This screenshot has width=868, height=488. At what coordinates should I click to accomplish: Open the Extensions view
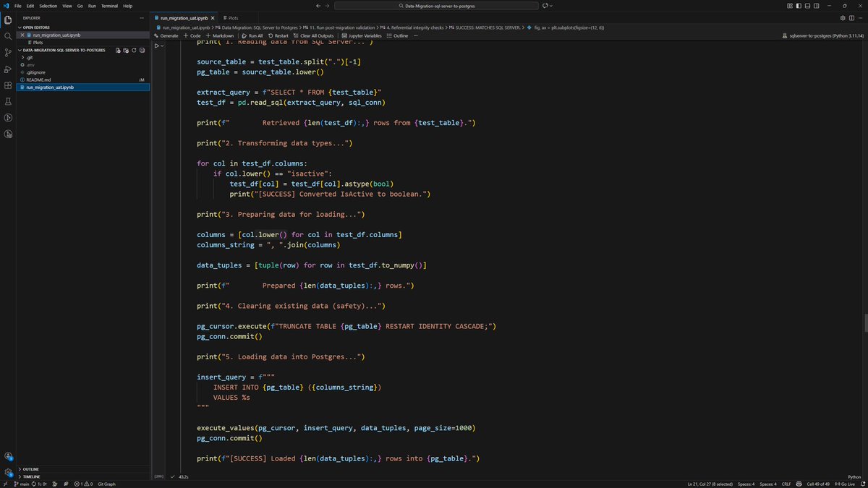pos(8,85)
